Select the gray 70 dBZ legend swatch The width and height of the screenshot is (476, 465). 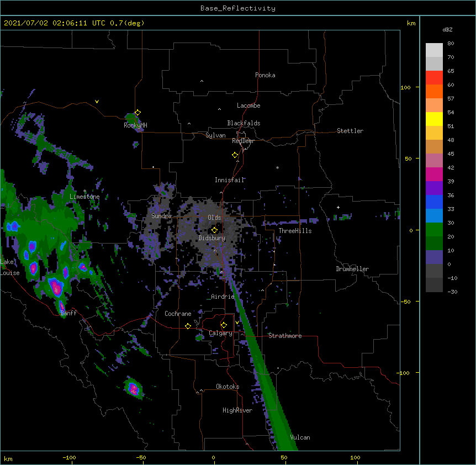[x=434, y=64]
